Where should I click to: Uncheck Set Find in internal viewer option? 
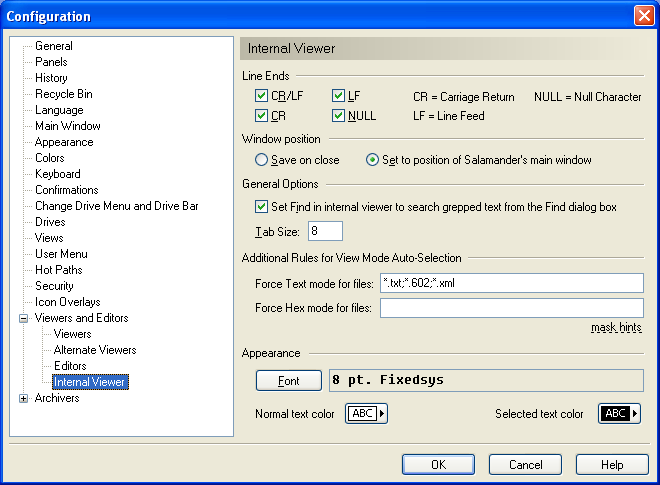(x=262, y=207)
